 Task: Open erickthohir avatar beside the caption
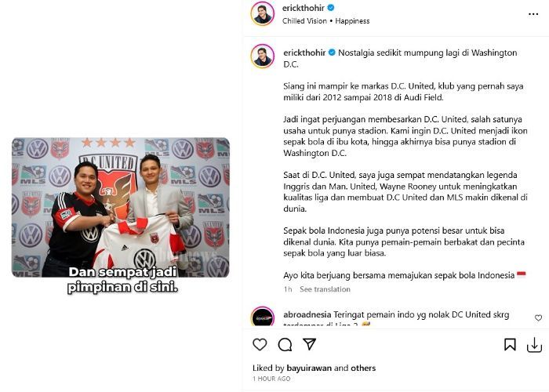pos(263,56)
